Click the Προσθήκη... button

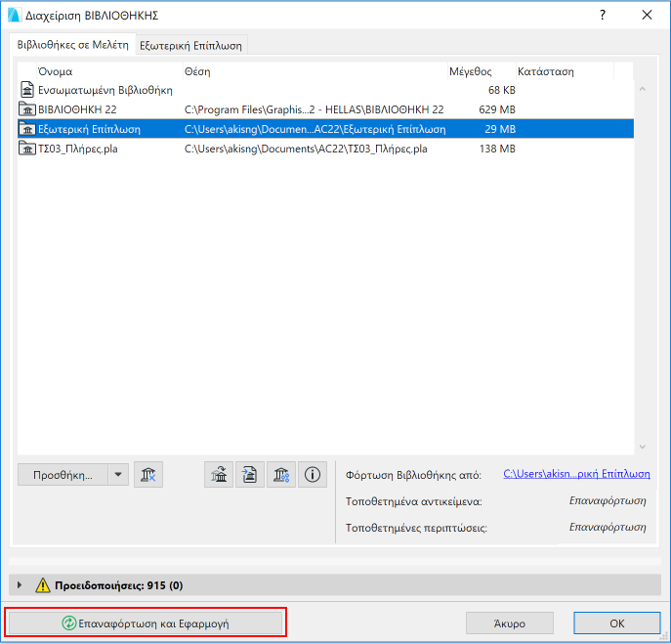(63, 474)
